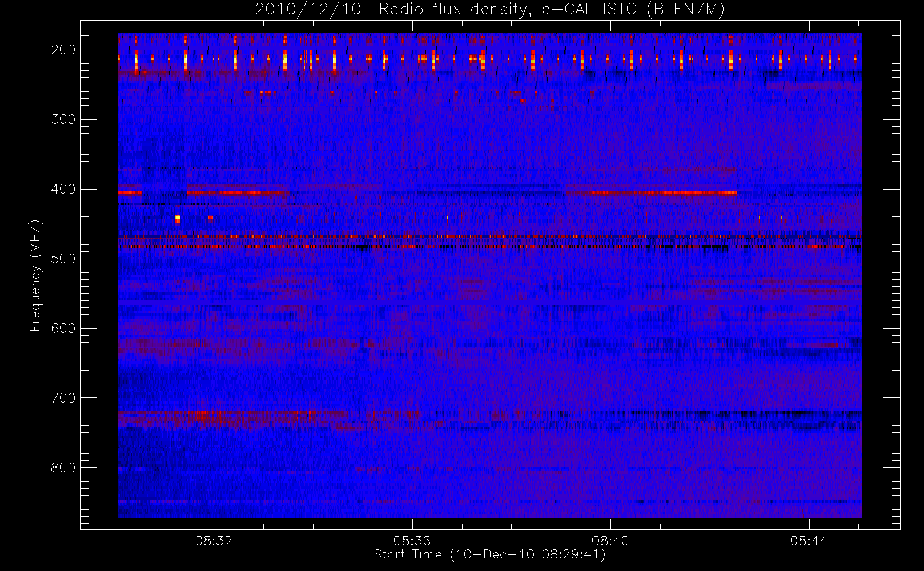Click the 700 frequency tick label
This screenshot has width=924, height=571.
[63, 398]
